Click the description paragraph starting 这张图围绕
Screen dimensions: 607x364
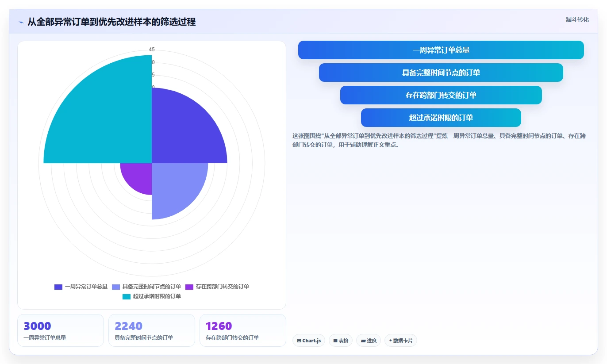click(x=439, y=140)
